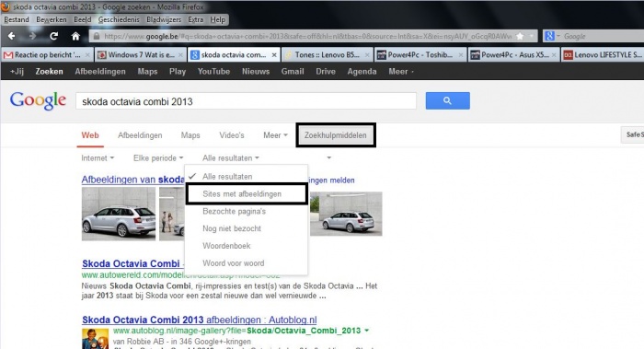Bookmark page with the star icon
The width and height of the screenshot is (644, 349).
[520, 36]
